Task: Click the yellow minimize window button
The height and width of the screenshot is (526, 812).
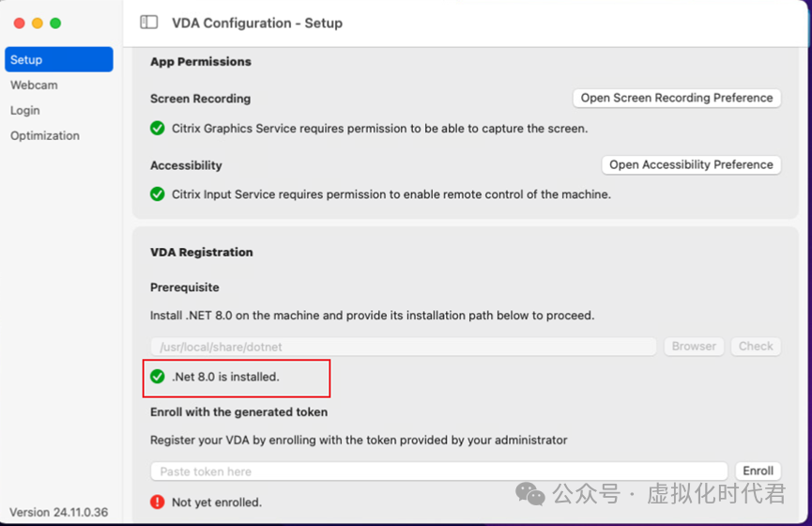Action: point(38,23)
